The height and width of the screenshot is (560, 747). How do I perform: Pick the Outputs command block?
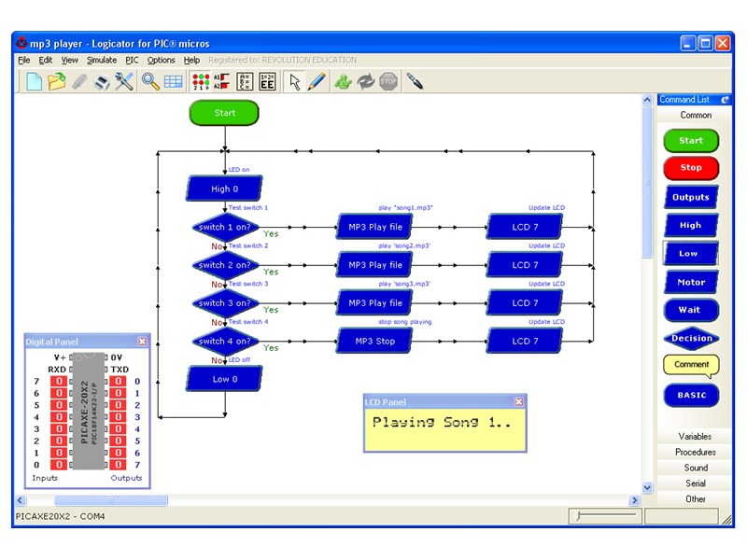691,197
